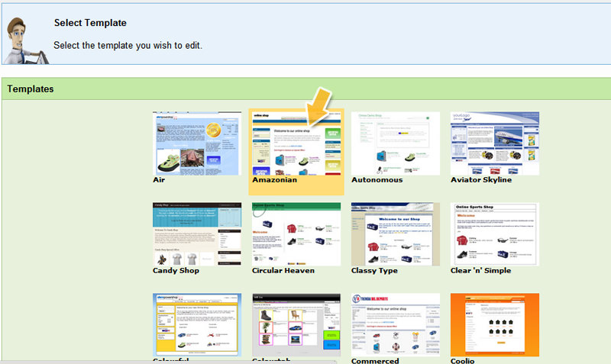This screenshot has width=611, height=364.
Task: Click the 'Candy Shop' name label
Action: coord(176,271)
